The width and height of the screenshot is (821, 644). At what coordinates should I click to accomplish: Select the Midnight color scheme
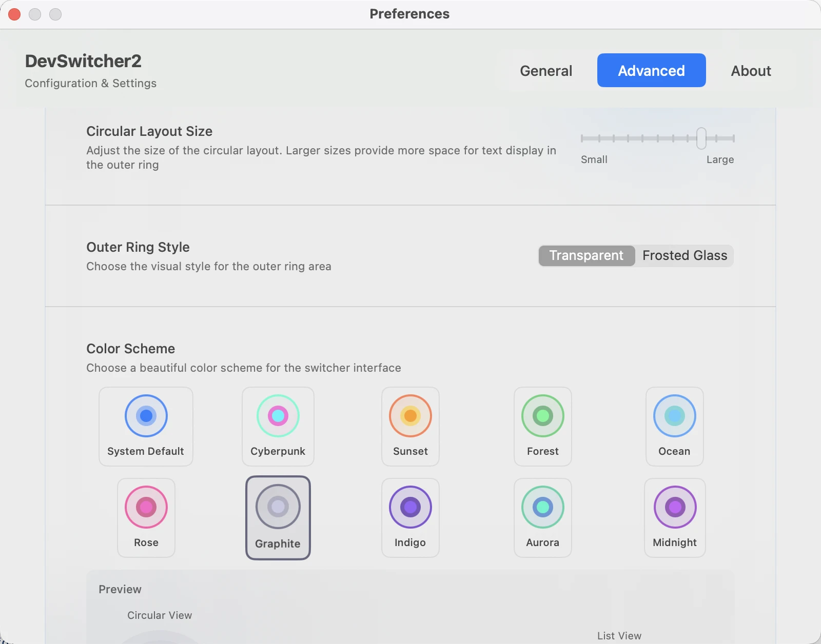[674, 517]
